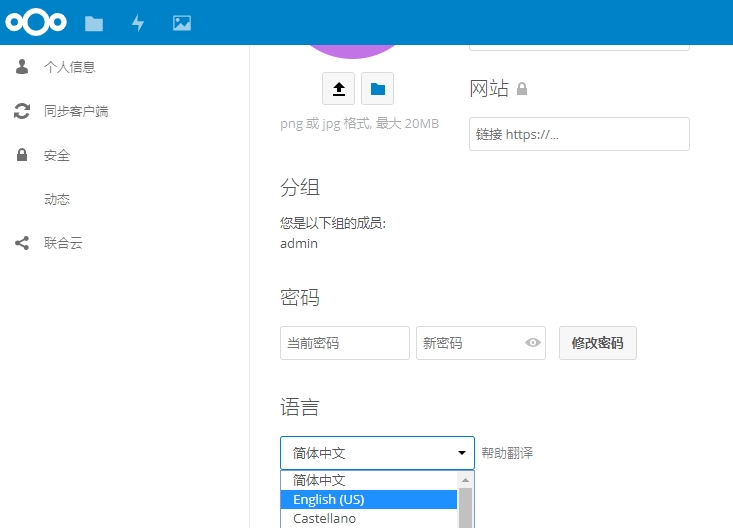Toggle password visibility eye icon

pyautogui.click(x=533, y=343)
